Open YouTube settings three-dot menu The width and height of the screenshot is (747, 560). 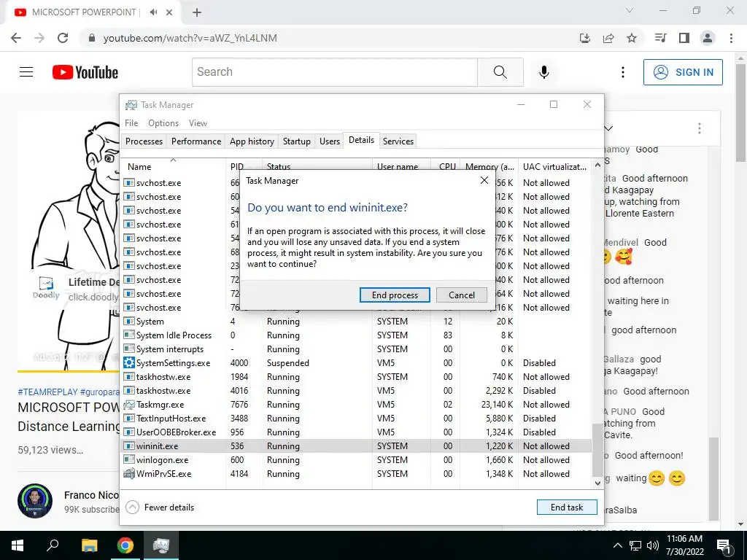click(622, 72)
